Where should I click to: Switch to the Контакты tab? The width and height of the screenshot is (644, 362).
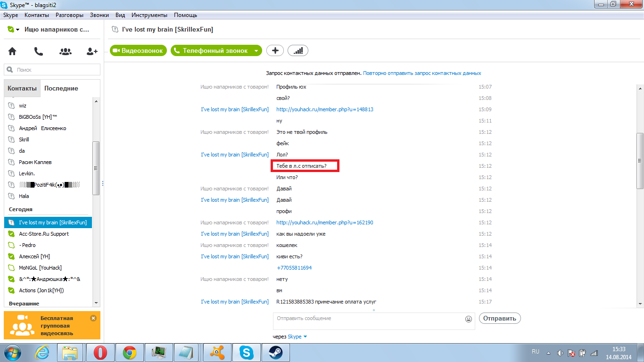coord(22,88)
